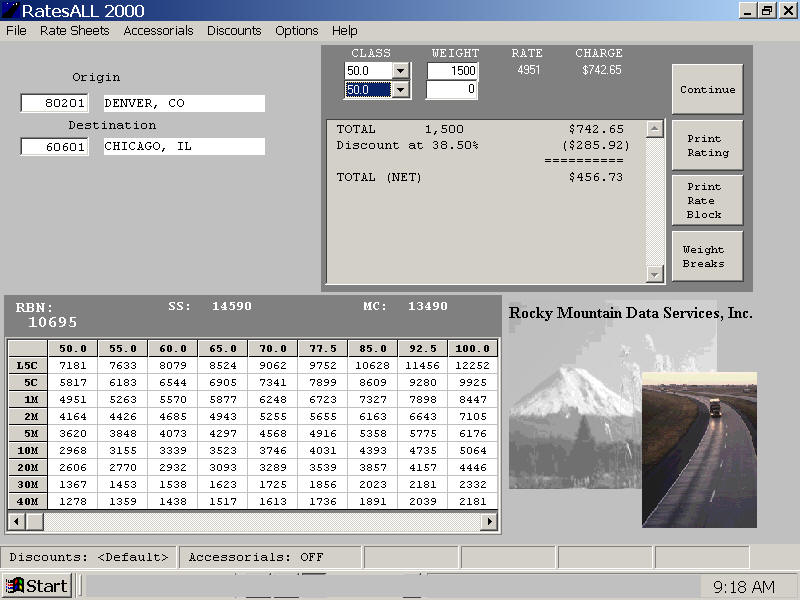The height and width of the screenshot is (600, 800).
Task: Click the RatesALL 2000 title bar icon
Action: (x=11, y=11)
